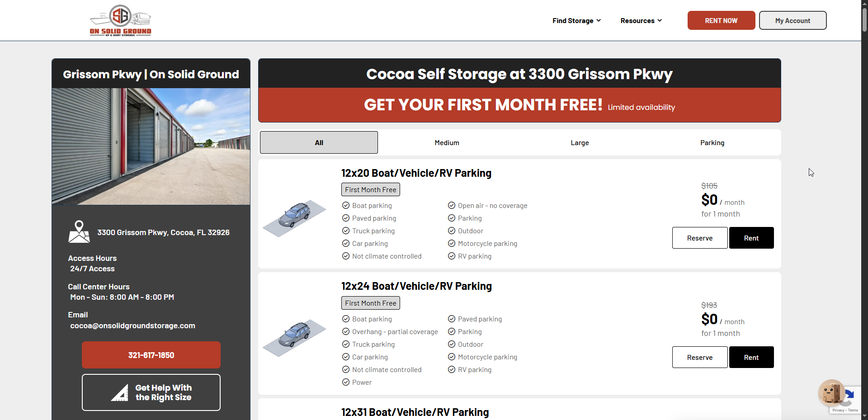The image size is (868, 420).
Task: Select the All units tab
Action: click(319, 142)
